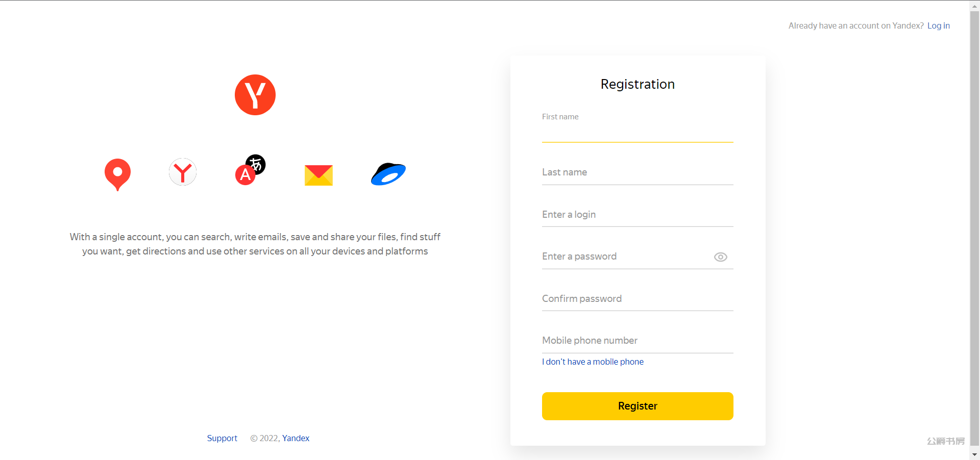Select the Confirm password field
This screenshot has height=460, width=980.
(638, 299)
